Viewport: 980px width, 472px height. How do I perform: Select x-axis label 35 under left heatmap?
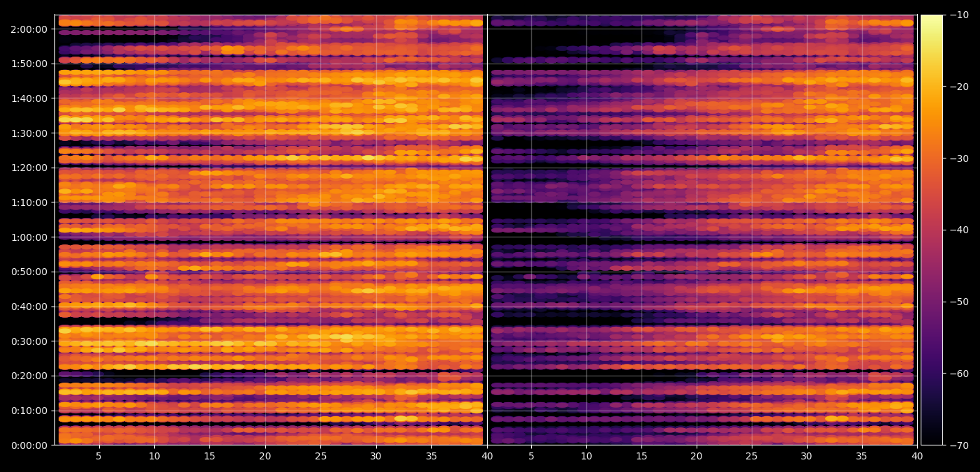click(431, 456)
